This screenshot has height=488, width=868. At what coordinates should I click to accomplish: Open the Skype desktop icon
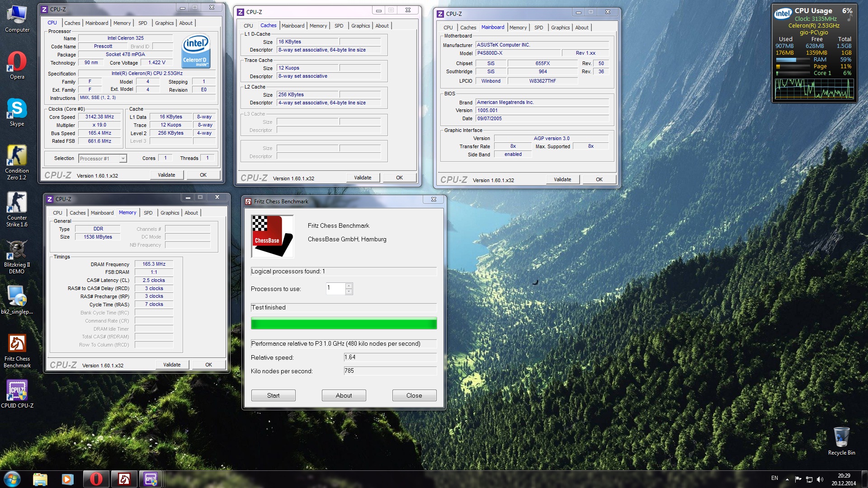point(17,109)
